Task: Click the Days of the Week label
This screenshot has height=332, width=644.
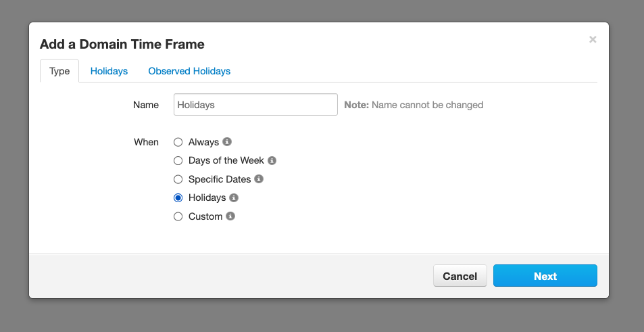Action: [x=226, y=160]
